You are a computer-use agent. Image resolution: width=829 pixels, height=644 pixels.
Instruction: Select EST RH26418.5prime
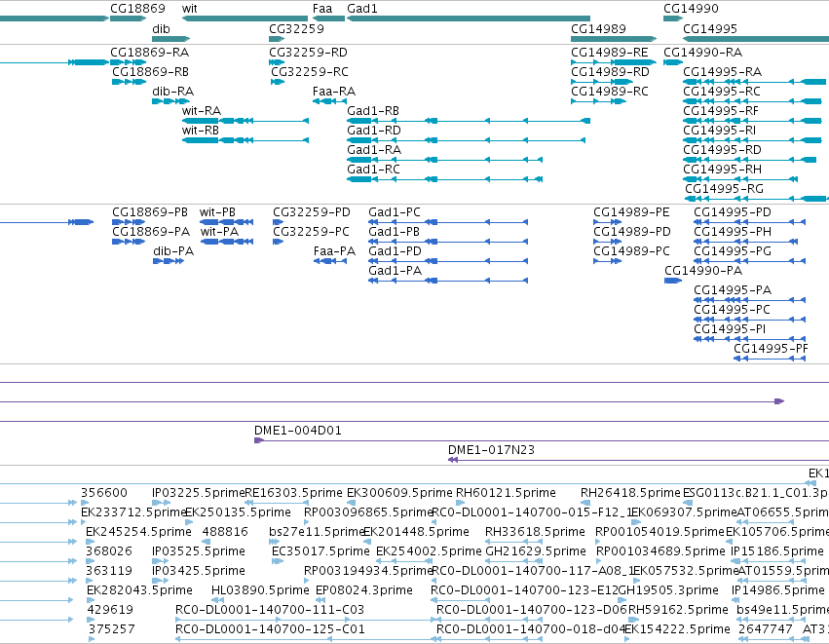pyautogui.click(x=630, y=493)
